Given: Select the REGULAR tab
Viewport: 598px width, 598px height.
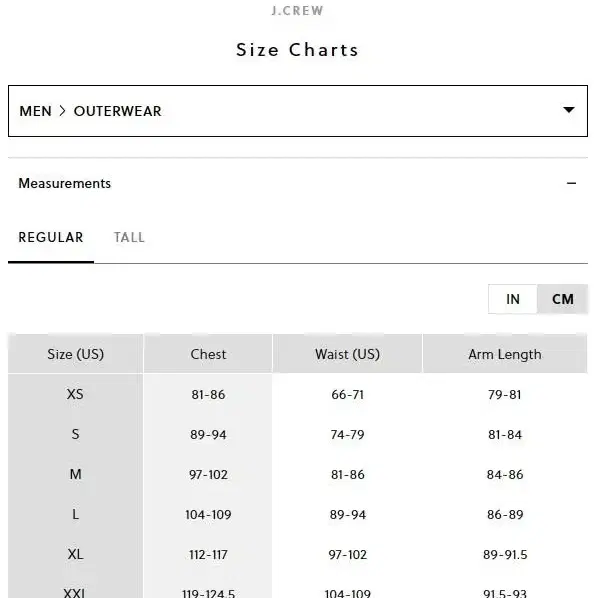Looking at the screenshot, I should (x=51, y=238).
